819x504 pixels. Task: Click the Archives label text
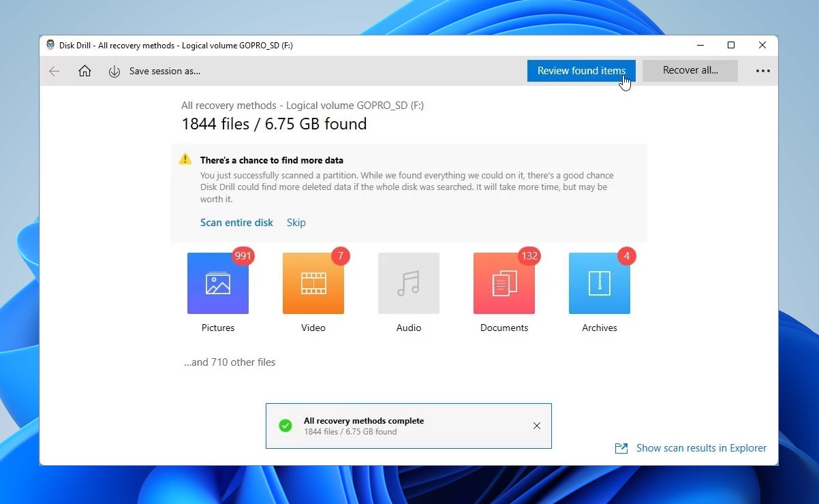[x=600, y=328]
